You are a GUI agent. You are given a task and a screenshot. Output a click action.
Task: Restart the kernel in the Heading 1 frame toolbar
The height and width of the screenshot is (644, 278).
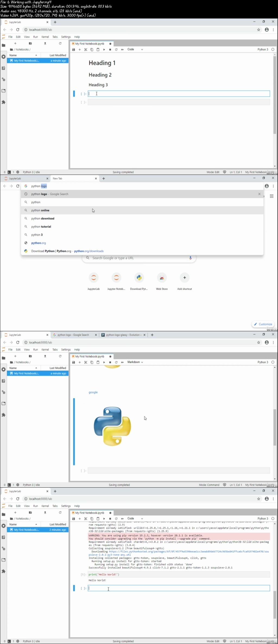116,49
